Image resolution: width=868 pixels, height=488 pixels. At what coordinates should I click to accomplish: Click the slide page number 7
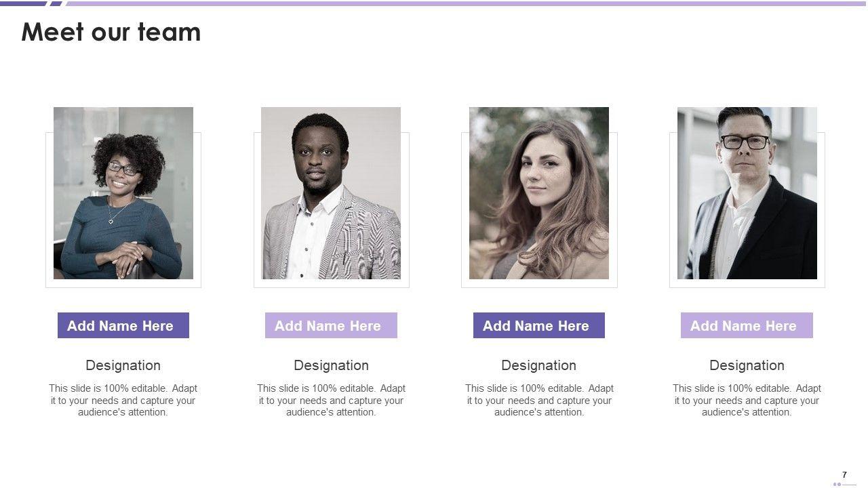point(844,475)
